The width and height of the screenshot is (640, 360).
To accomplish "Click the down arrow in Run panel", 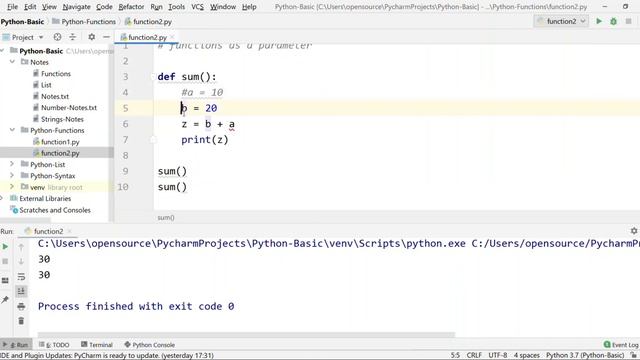I will [21, 261].
